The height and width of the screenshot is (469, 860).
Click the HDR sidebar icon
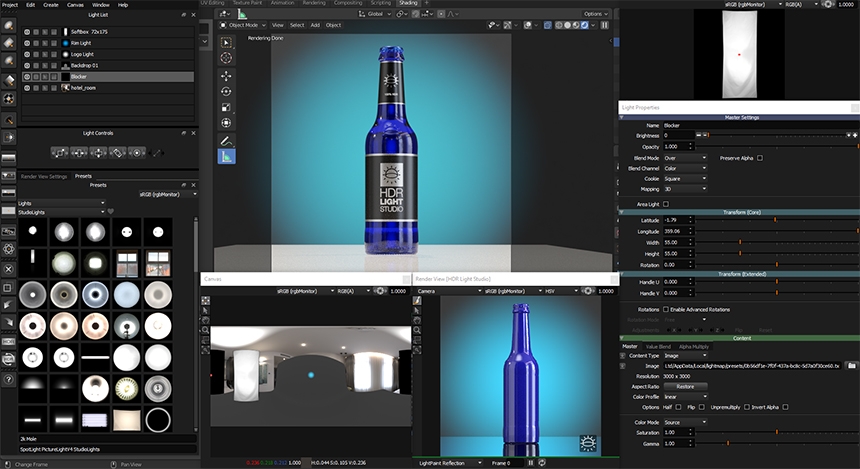click(9, 341)
